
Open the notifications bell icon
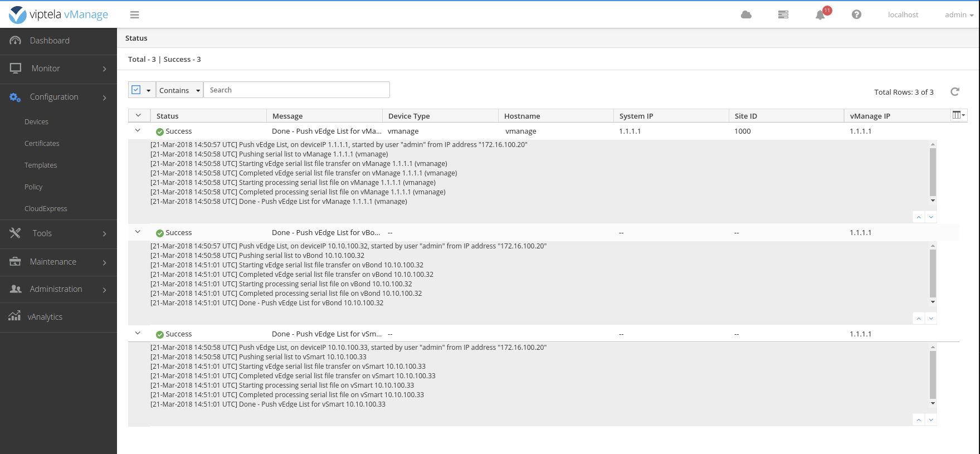pyautogui.click(x=820, y=15)
